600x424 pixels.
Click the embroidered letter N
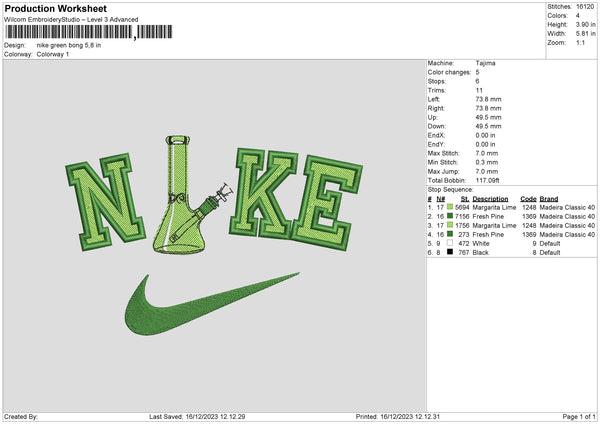point(106,202)
